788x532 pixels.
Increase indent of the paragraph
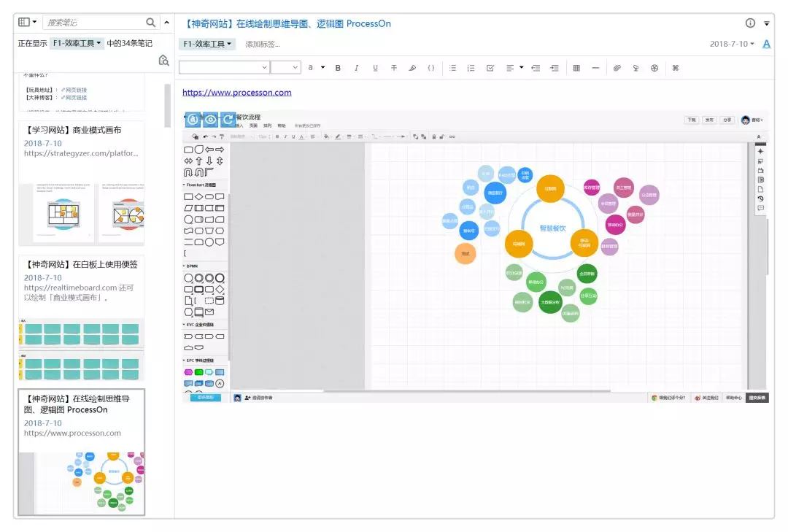coord(555,68)
